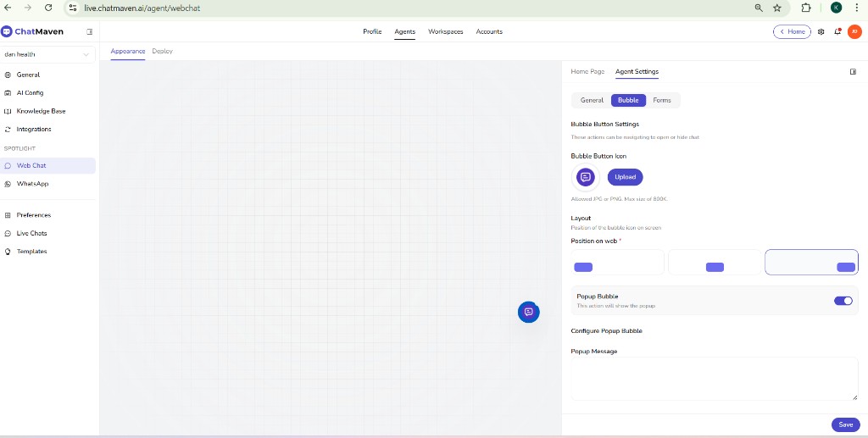This screenshot has width=868, height=438.
Task: Open the dan health agent dropdown
Action: (x=47, y=55)
